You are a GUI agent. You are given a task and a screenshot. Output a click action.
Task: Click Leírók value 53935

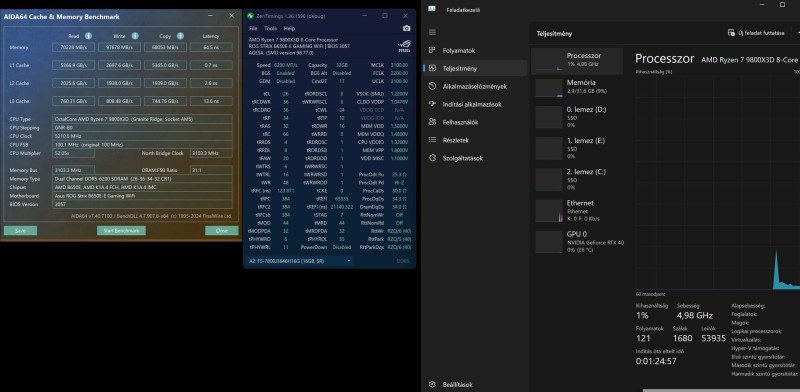pyautogui.click(x=713, y=338)
